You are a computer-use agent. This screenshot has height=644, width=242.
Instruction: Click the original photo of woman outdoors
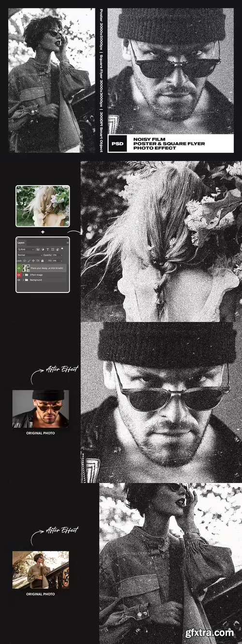tap(41, 570)
